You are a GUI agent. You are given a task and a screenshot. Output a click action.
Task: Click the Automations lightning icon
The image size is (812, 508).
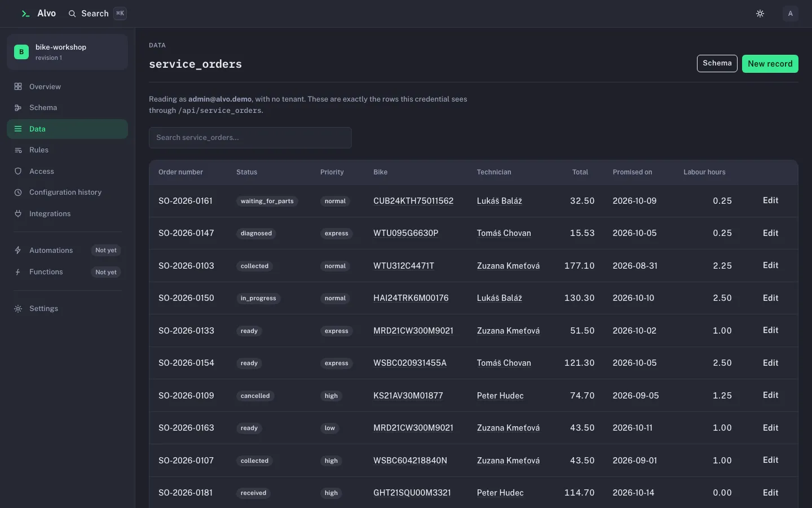coord(18,250)
